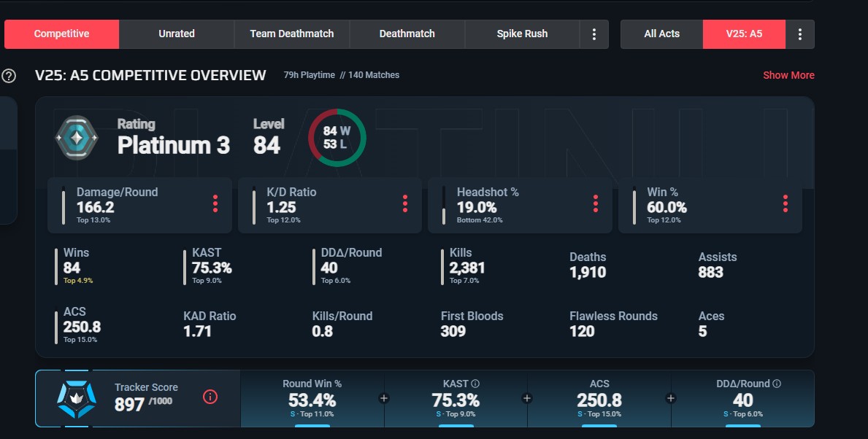Click the Win % stat card
Image resolution: width=868 pixels, height=439 pixels.
pos(710,205)
